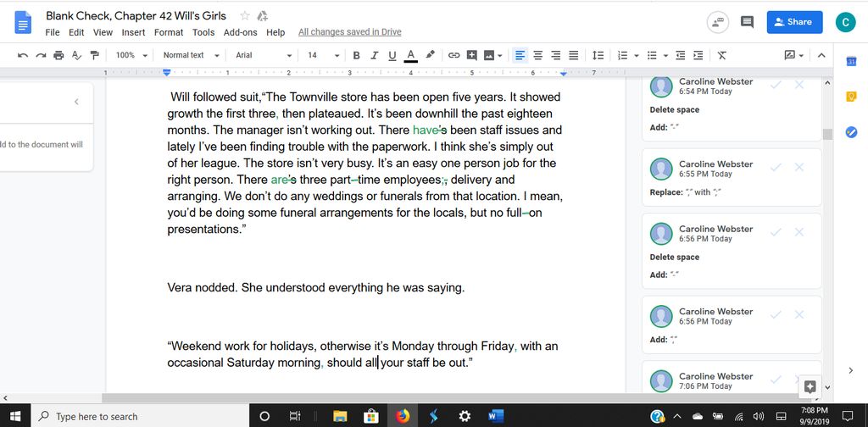Insert a link with the chain icon
The image size is (868, 427).
point(453,55)
